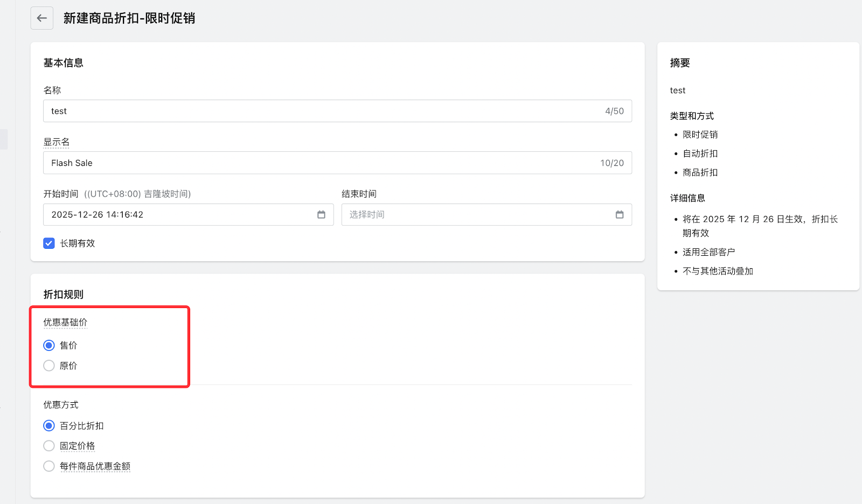Click the 优惠方式 section label
This screenshot has height=504, width=862.
61,405
